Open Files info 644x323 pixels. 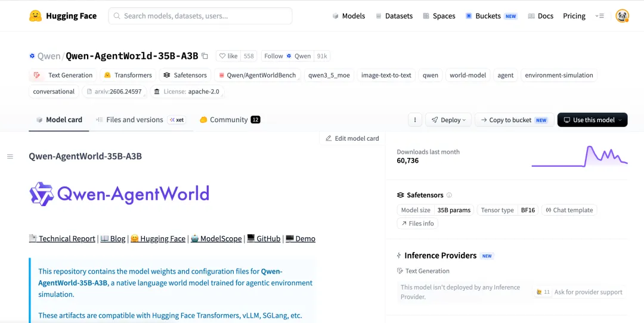point(417,223)
